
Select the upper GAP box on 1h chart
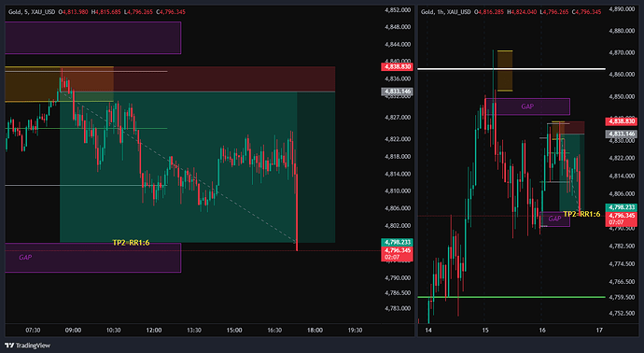527,106
